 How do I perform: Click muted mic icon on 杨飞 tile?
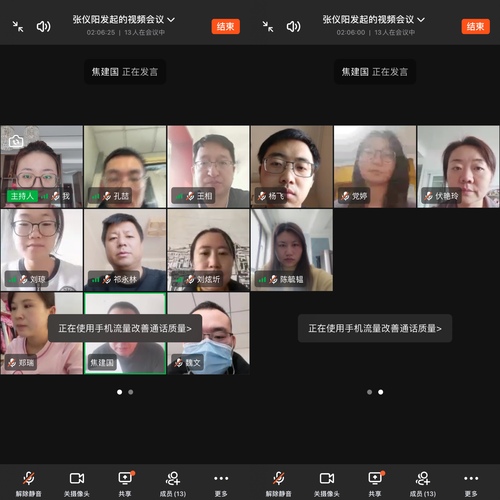click(262, 196)
